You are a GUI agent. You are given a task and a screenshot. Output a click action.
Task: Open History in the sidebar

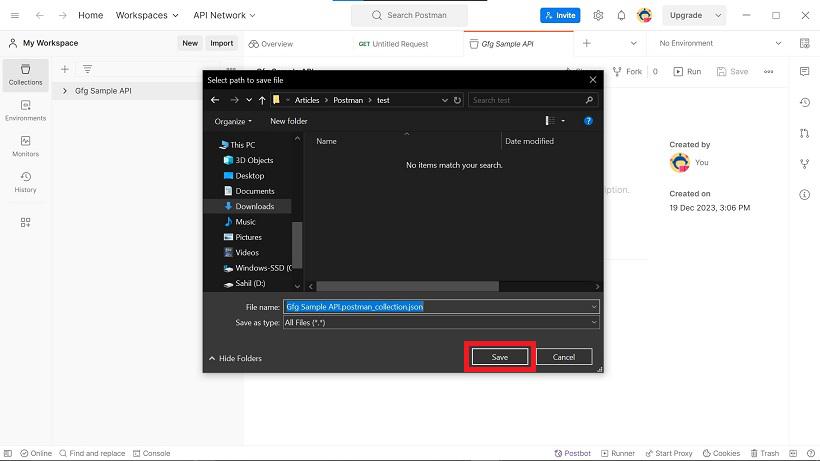(x=25, y=182)
